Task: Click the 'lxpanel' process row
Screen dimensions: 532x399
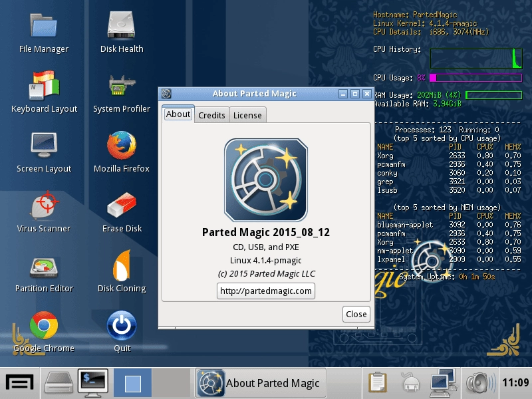Action: (449, 259)
